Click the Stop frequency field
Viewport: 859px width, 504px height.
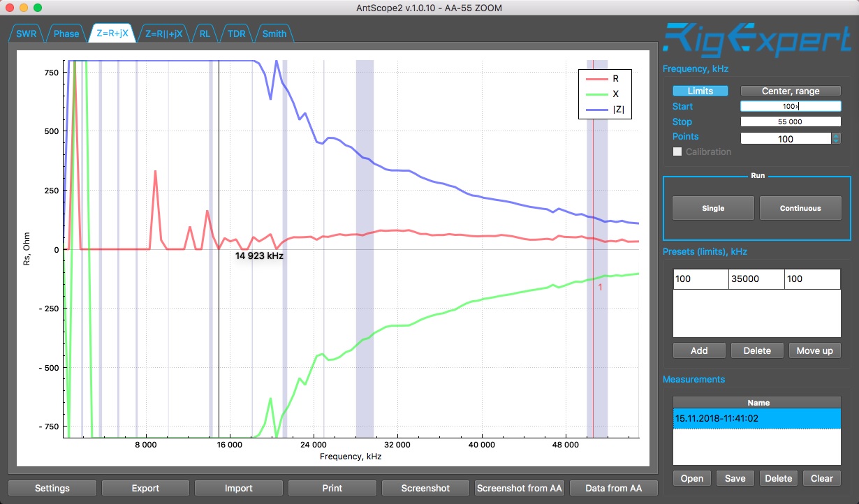click(x=791, y=121)
